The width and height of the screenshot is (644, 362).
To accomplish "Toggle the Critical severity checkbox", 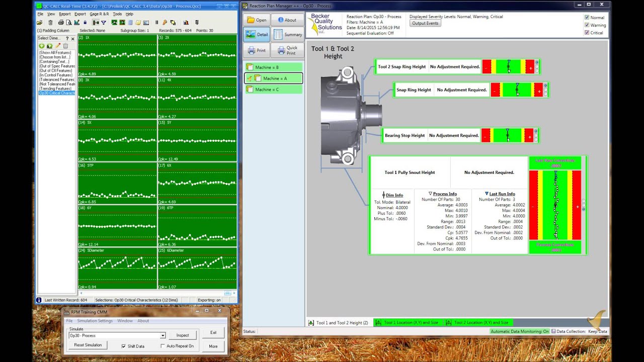I will coord(587,33).
